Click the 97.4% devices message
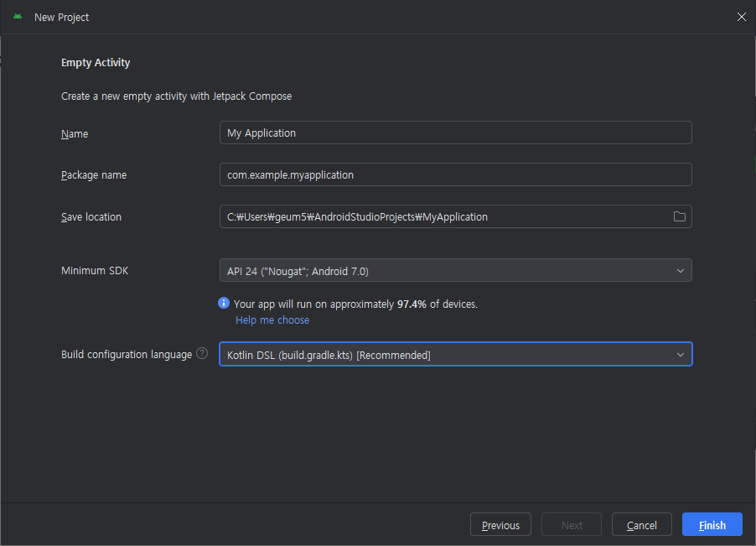Screen dimensions: 756x546 [355, 304]
